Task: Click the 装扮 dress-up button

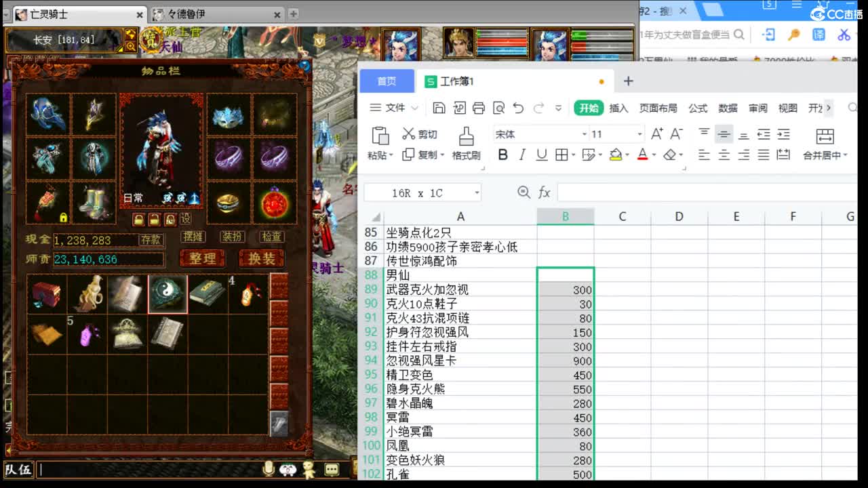Action: (232, 237)
